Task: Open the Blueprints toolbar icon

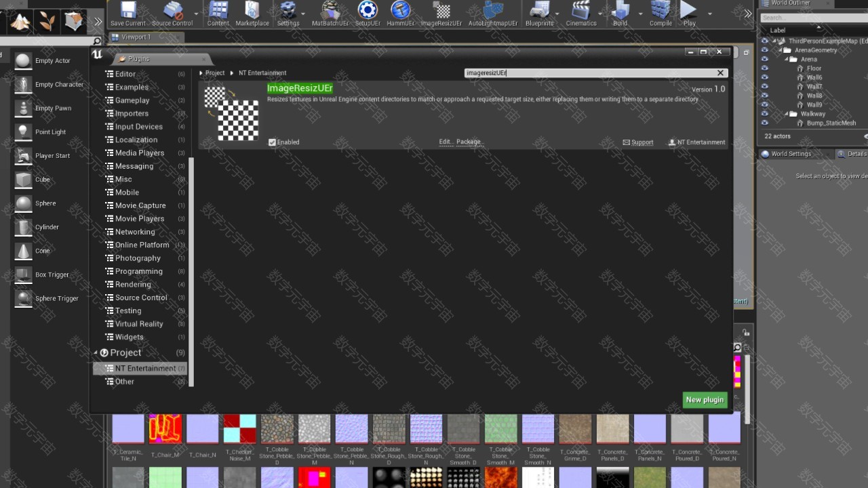Action: coord(539,11)
